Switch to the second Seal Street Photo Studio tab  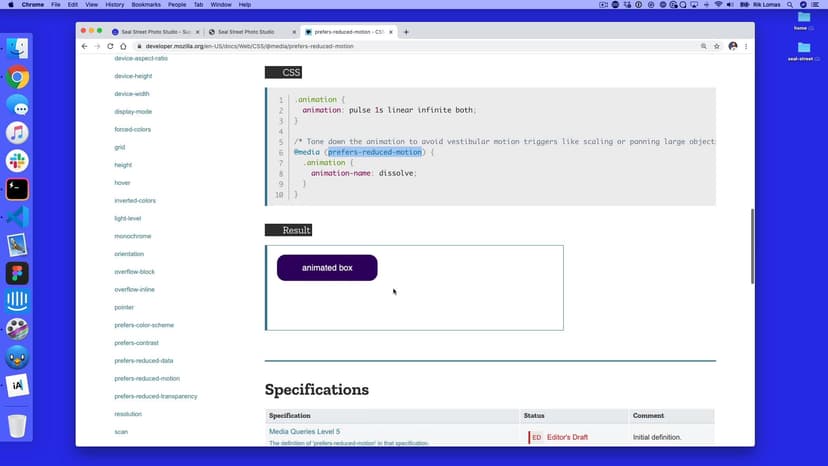pyautogui.click(x=250, y=32)
